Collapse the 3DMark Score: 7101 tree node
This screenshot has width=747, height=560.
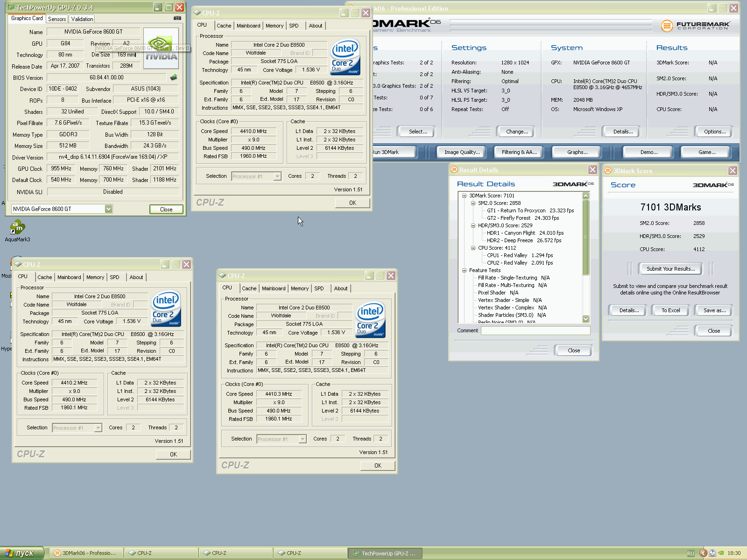pos(464,196)
